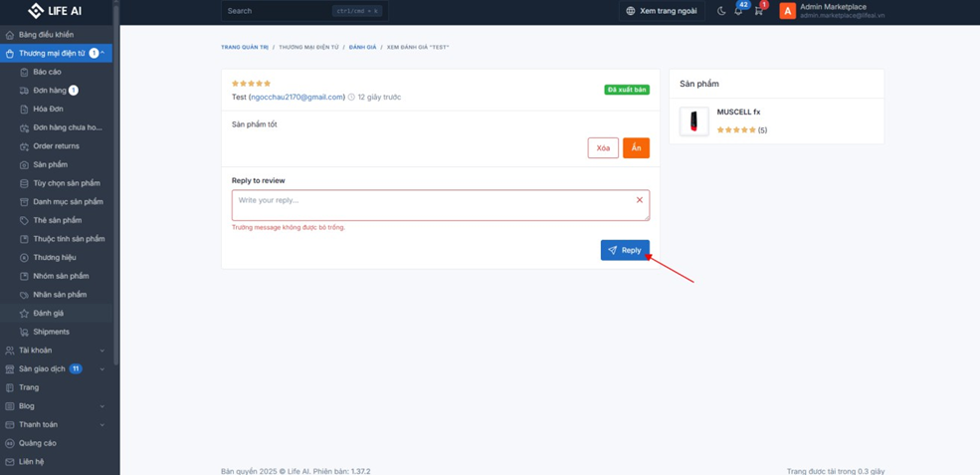Open notifications bell icon

coord(738,11)
